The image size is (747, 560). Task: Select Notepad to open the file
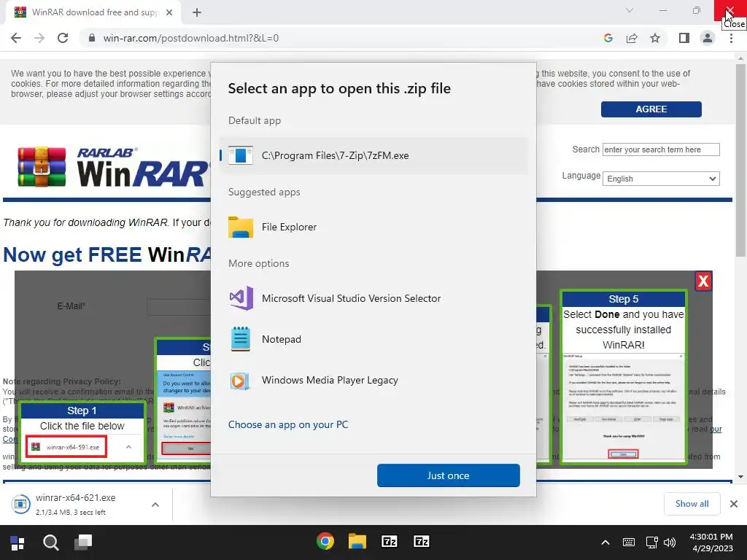coord(373,339)
